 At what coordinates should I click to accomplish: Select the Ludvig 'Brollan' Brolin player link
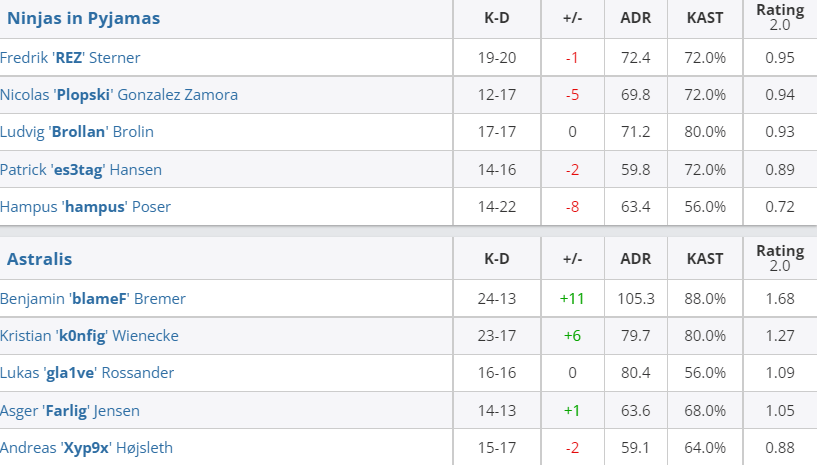pyautogui.click(x=77, y=132)
